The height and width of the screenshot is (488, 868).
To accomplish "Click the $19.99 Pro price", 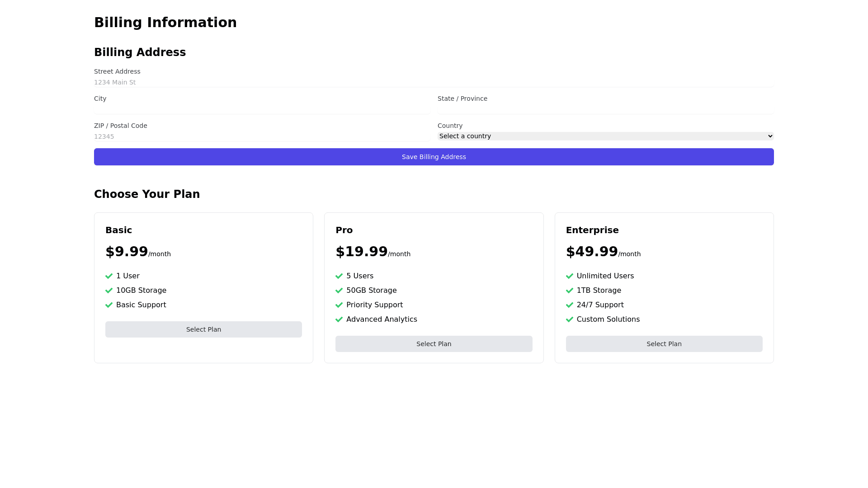I will tap(361, 252).
